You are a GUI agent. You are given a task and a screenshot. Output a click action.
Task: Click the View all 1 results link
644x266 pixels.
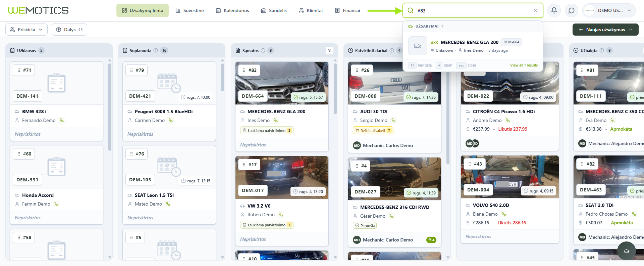point(524,65)
